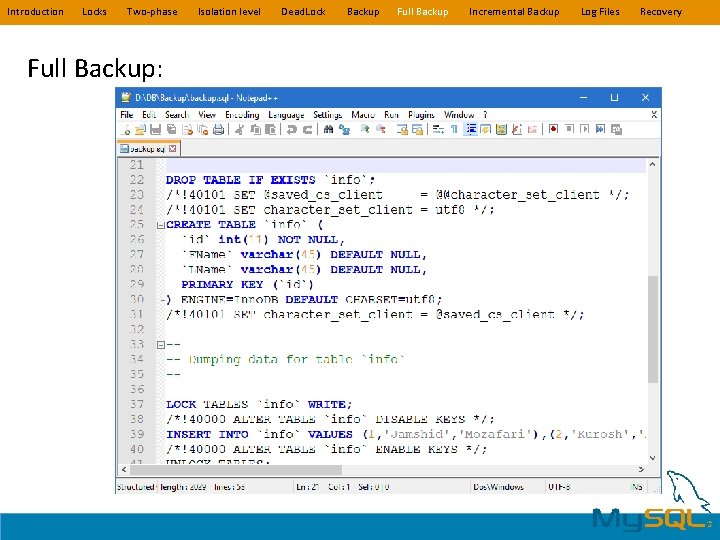Click the Synchronize Horizontal Scrolling icon
The width and height of the screenshot is (720, 540).
coord(417,129)
